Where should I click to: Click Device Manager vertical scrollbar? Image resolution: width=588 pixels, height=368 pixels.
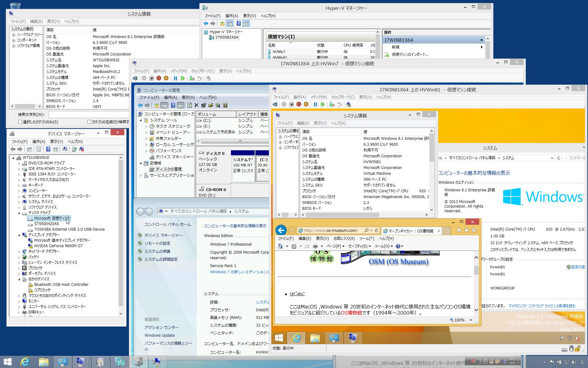pos(121,235)
